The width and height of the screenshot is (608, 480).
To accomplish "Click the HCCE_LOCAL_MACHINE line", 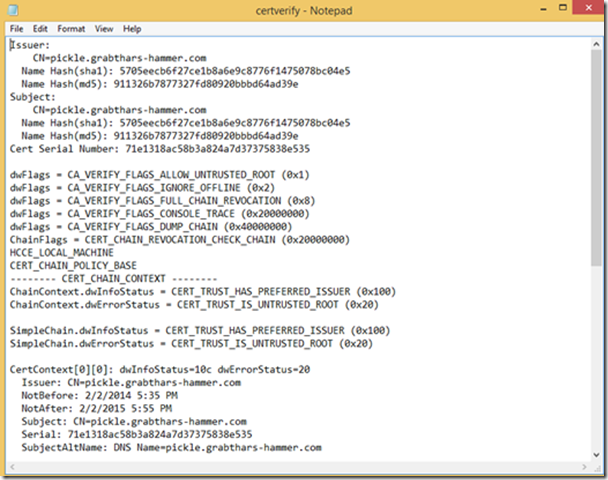I will [62, 253].
